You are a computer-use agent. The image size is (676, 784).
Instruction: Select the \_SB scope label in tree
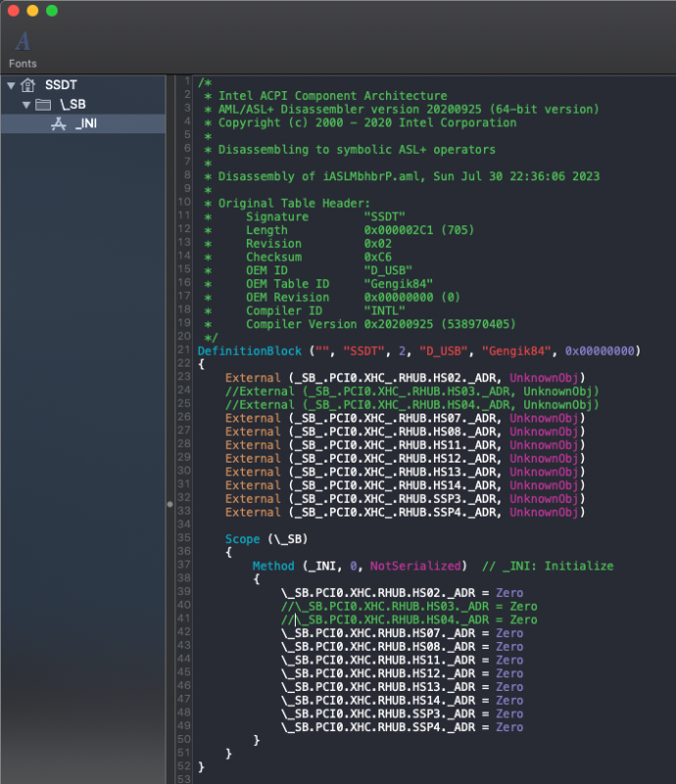(x=73, y=104)
